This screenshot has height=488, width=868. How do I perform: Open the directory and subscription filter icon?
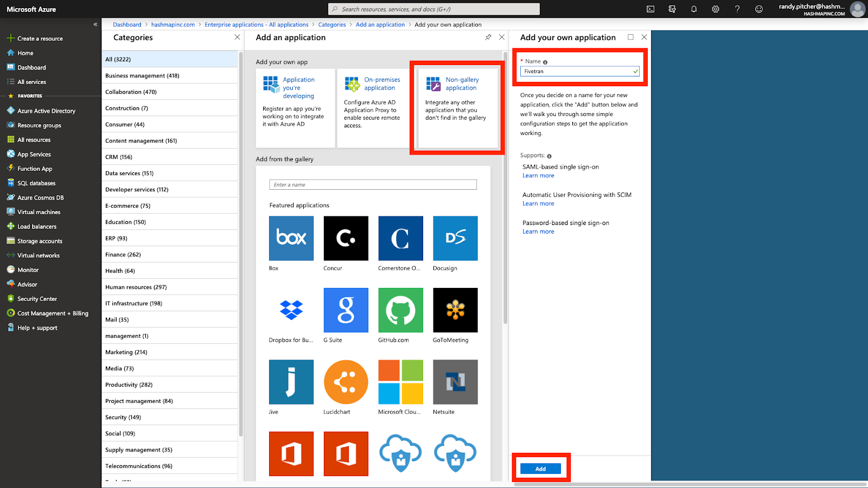(672, 9)
